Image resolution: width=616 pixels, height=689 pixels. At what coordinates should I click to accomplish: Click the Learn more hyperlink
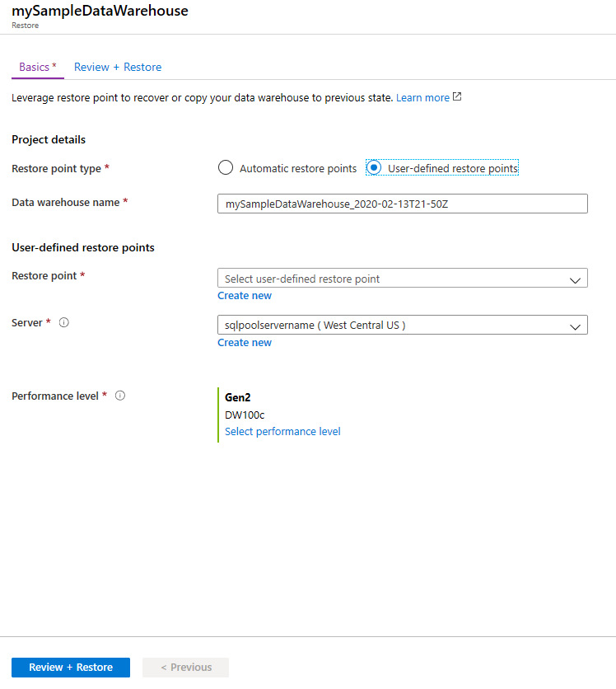[422, 96]
